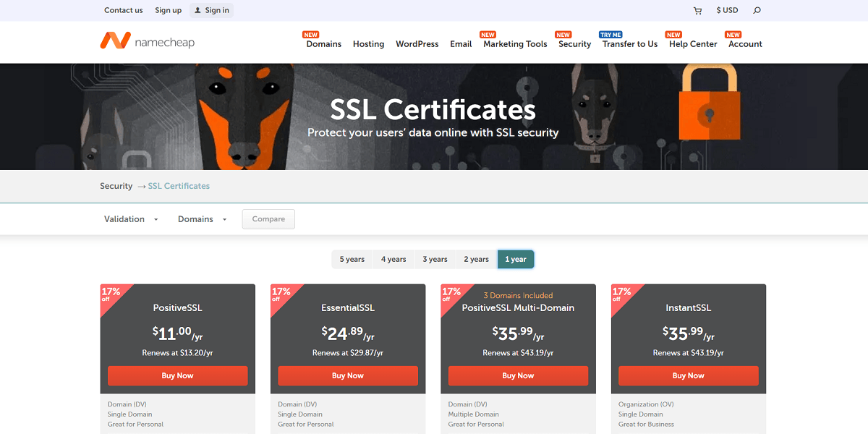Click the orange padlock banner graphic
The image size is (868, 434).
tap(710, 101)
